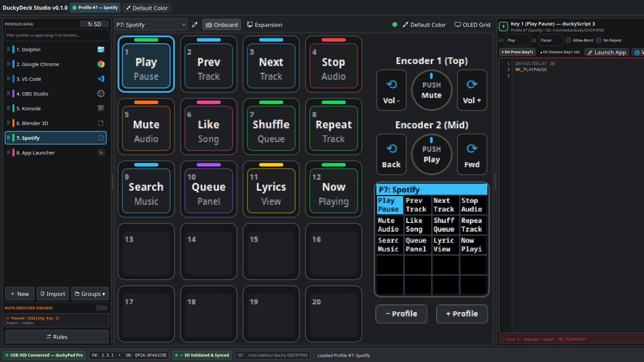The image size is (644, 362).
Task: Click the L2 Pause label field
Action: click(x=551, y=40)
